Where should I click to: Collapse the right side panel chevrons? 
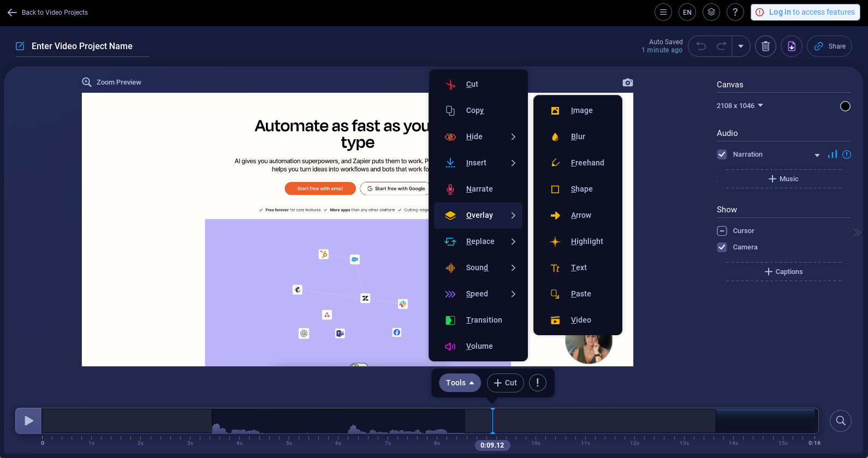pyautogui.click(x=857, y=233)
